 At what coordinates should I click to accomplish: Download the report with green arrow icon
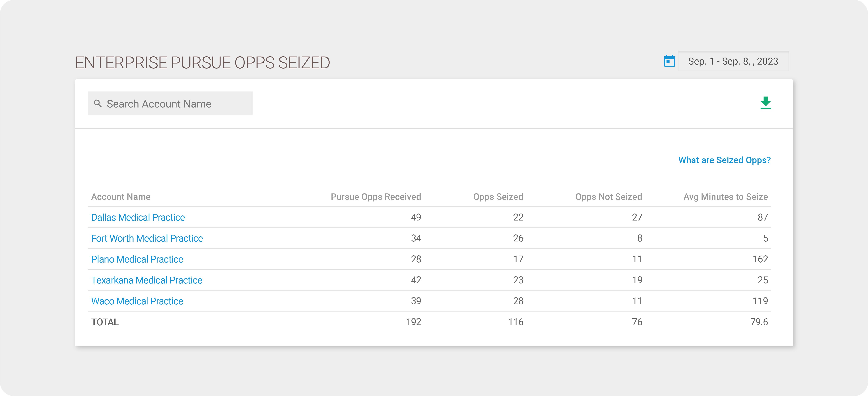(766, 103)
